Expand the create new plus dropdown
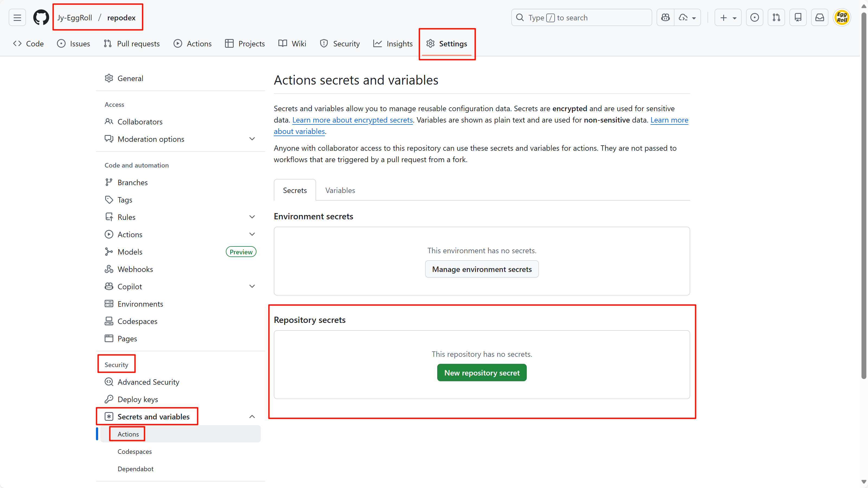This screenshot has height=488, width=868. point(728,18)
